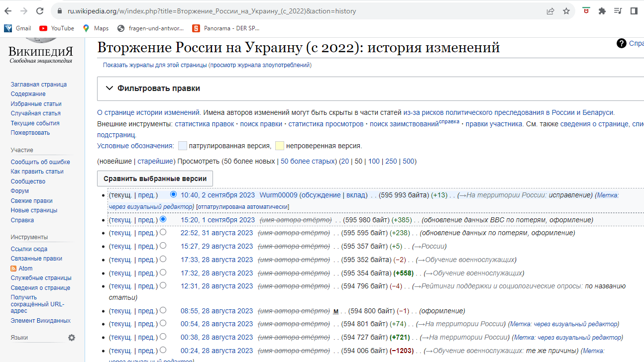Toggle the browser side panel icon
Viewport: 644px width, 362px height.
[634, 11]
